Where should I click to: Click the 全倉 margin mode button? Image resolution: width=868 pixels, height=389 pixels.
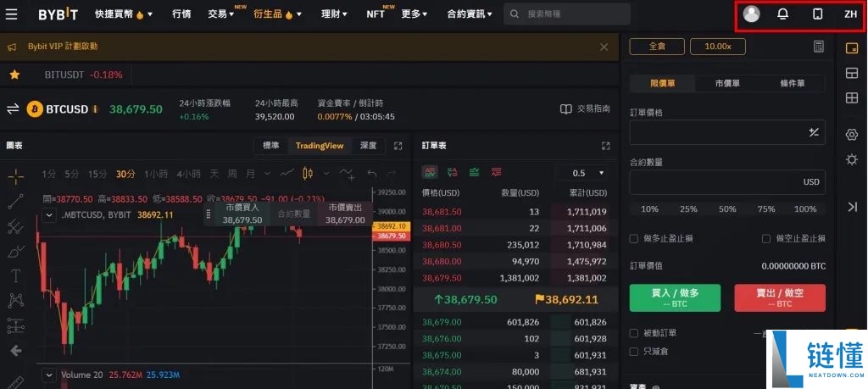pyautogui.click(x=657, y=47)
